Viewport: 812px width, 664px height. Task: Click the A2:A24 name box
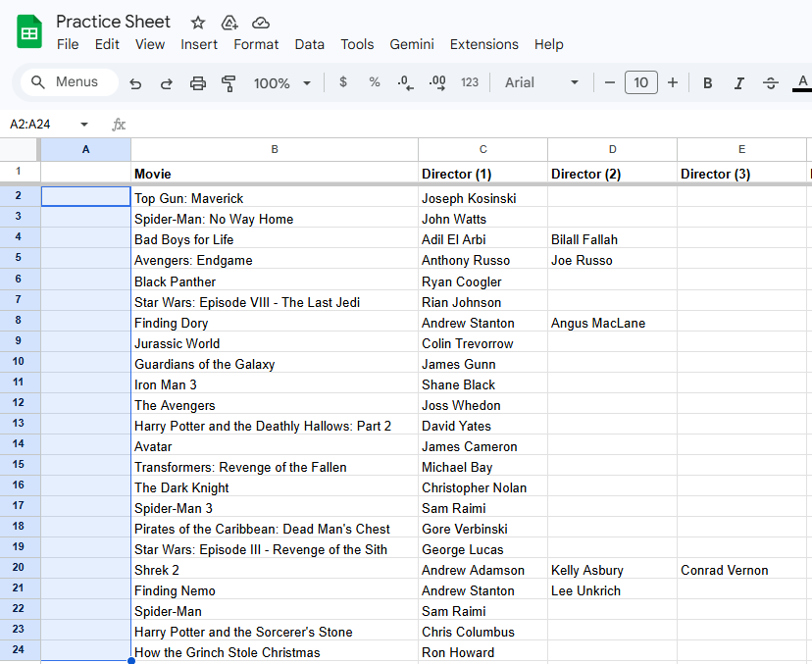click(x=30, y=125)
